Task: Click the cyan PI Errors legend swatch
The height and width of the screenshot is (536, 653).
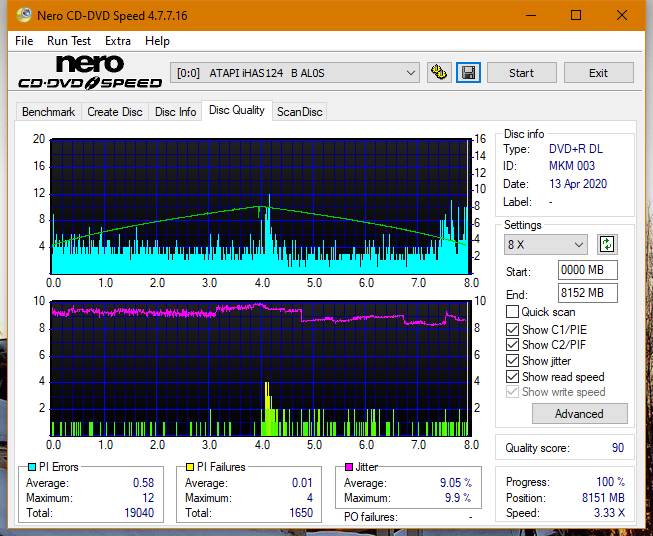Action: point(31,467)
